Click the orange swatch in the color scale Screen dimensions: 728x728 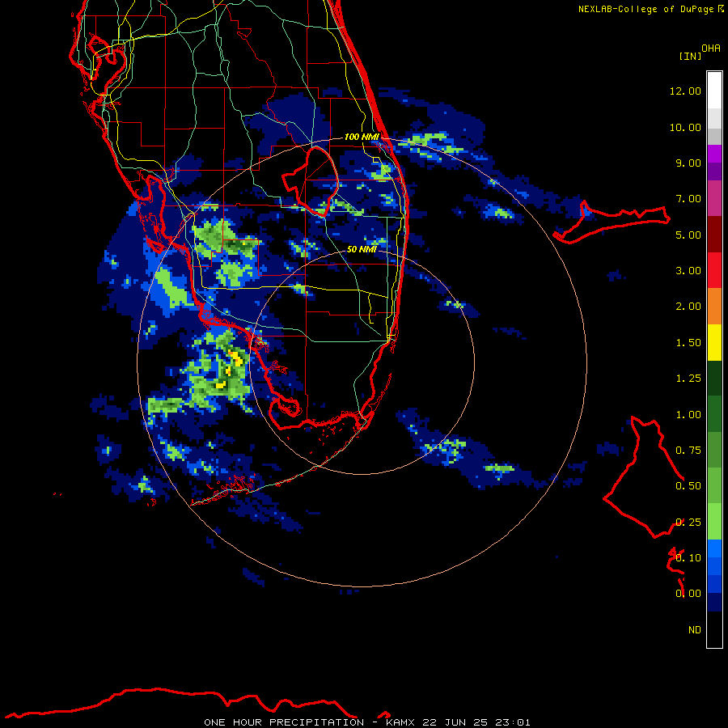click(714, 307)
